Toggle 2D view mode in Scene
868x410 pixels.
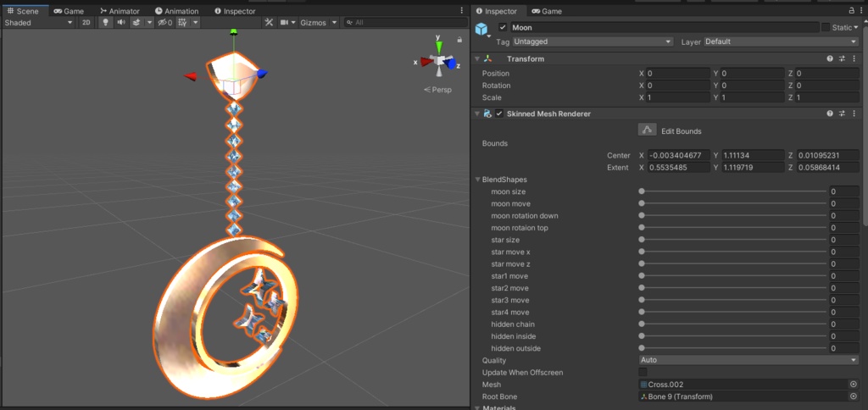coord(86,22)
